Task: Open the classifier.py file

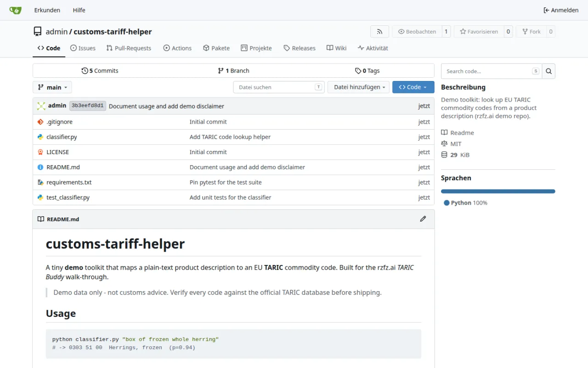Action: pyautogui.click(x=62, y=137)
